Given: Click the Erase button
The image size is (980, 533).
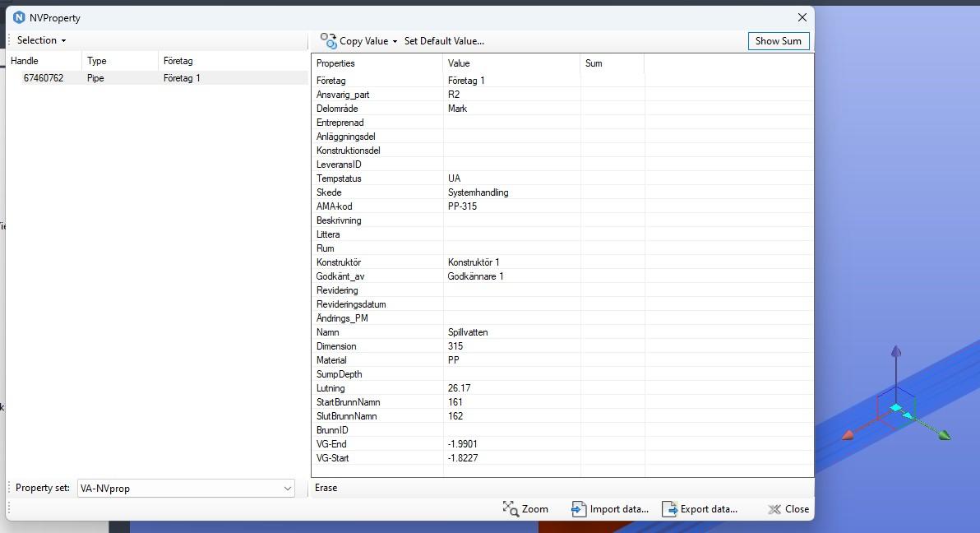Looking at the screenshot, I should (326, 488).
